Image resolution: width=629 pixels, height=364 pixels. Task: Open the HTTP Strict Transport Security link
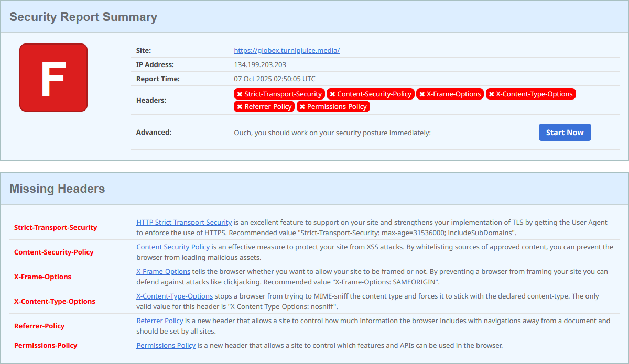pyautogui.click(x=184, y=223)
